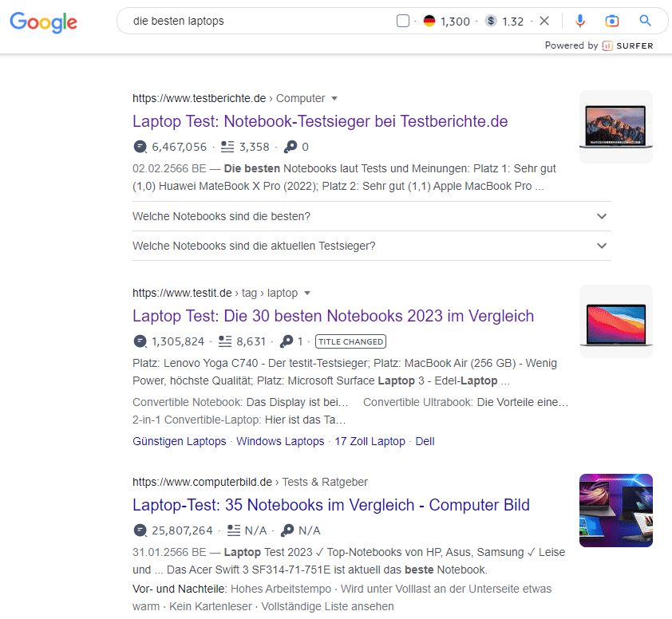Click 'https://www.testberichte.de' URL text
672x619 pixels.
[200, 98]
